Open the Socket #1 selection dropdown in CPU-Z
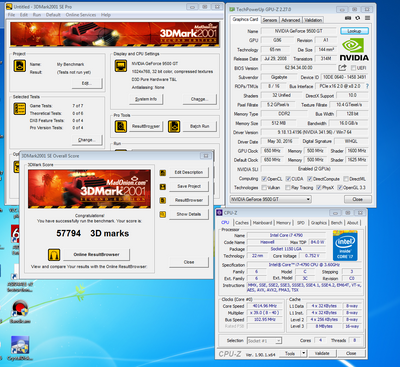 click(264, 341)
